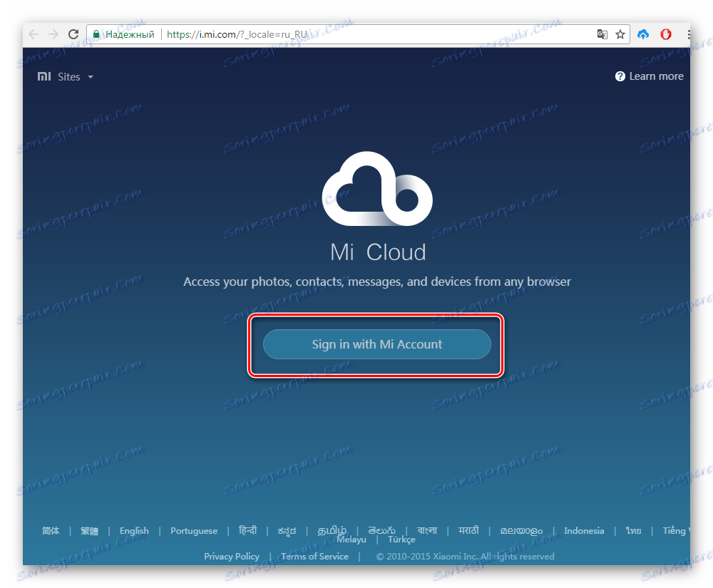The image size is (713, 588).
Task: Switch language to Melayu
Action: 351,540
